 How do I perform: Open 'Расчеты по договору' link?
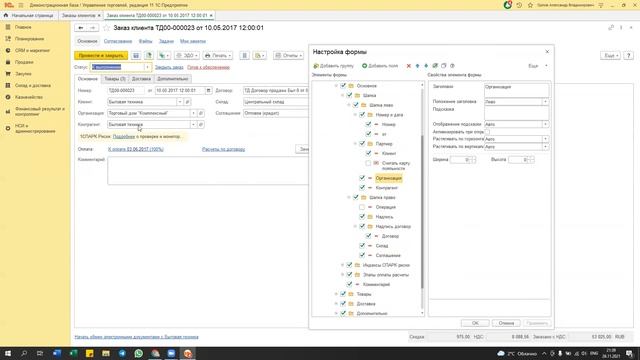point(223,149)
